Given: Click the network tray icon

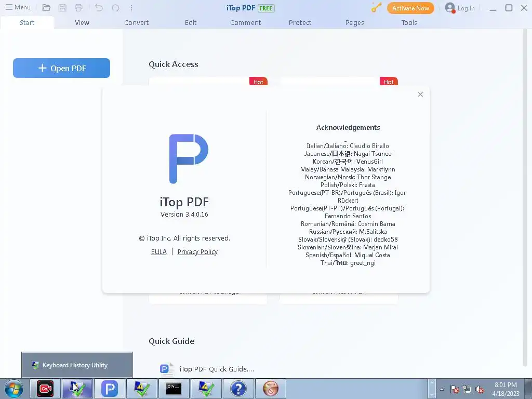Looking at the screenshot, I should [467, 389].
